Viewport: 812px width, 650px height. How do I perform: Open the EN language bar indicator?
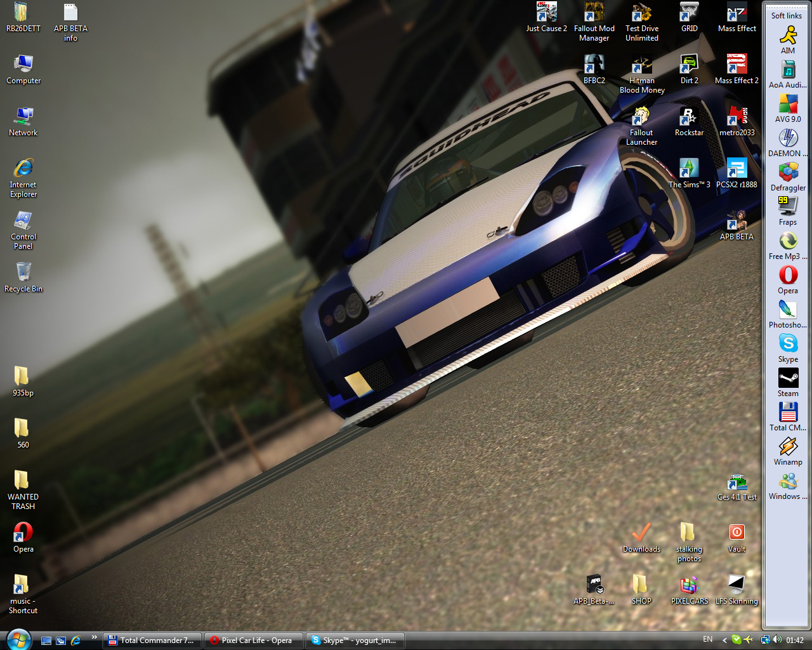(708, 640)
